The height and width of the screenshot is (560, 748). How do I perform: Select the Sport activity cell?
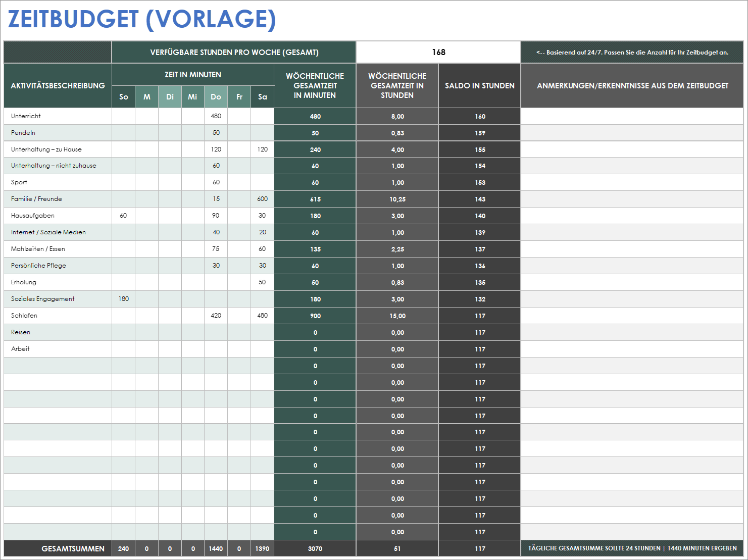click(x=58, y=182)
